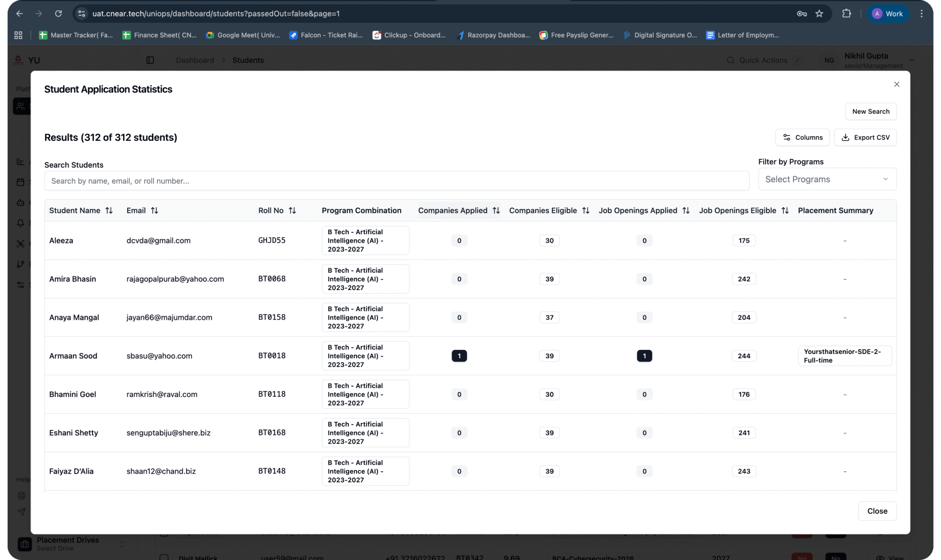
Task: Open Falcon Ticket bookmark
Action: (326, 35)
